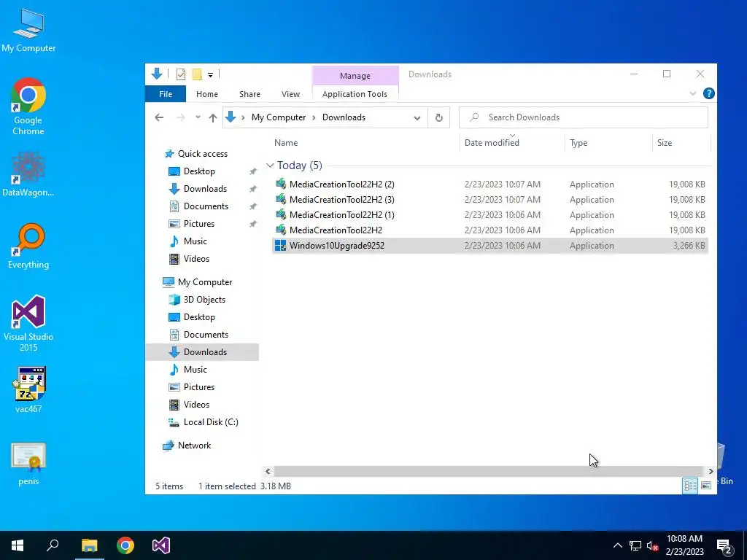Click the Search Downloads field

(x=583, y=117)
